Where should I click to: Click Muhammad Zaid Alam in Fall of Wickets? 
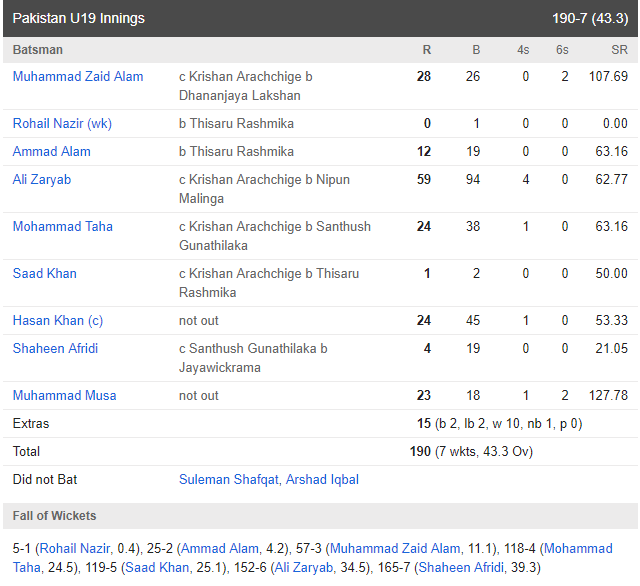pos(395,548)
